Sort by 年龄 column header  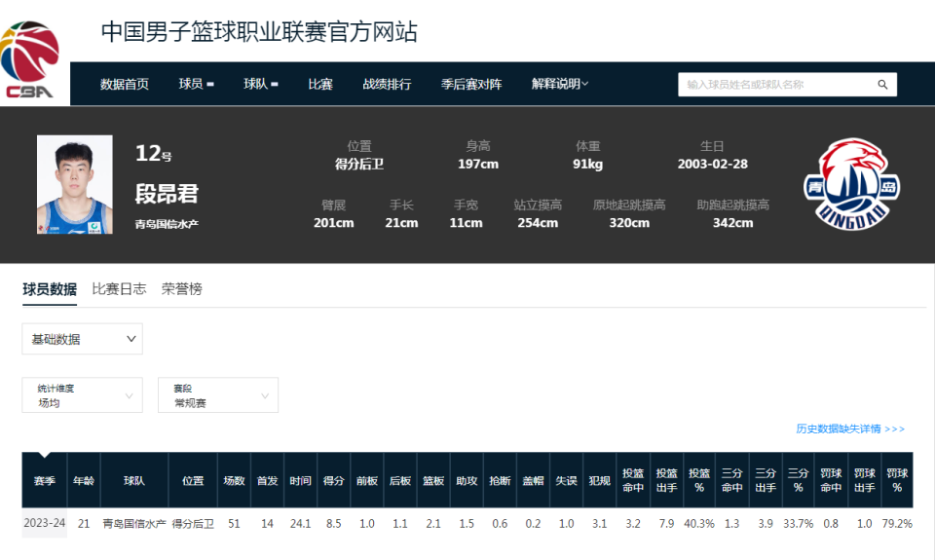coord(84,481)
